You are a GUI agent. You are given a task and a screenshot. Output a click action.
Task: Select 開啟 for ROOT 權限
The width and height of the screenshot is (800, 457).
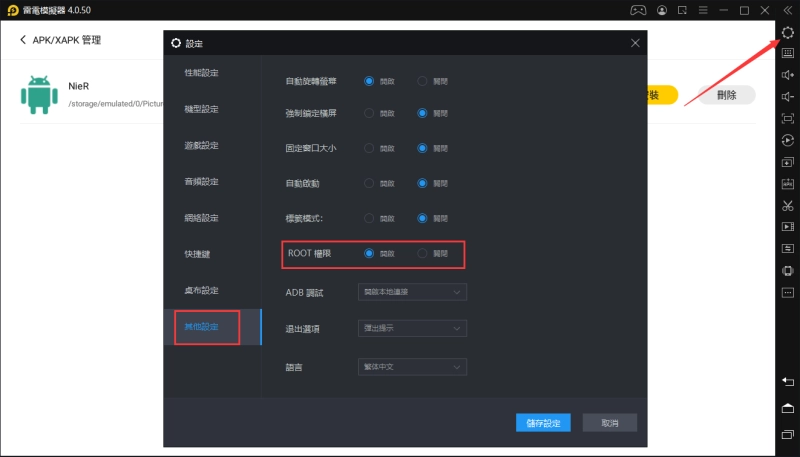pos(369,253)
